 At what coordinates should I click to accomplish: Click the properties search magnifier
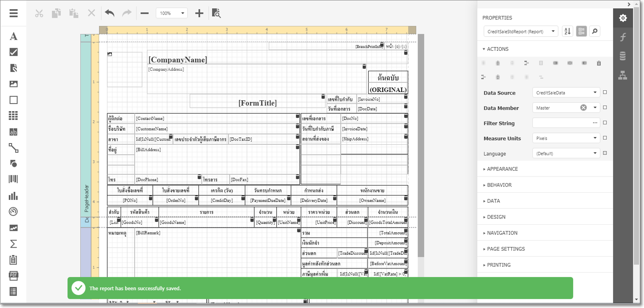coord(595,31)
